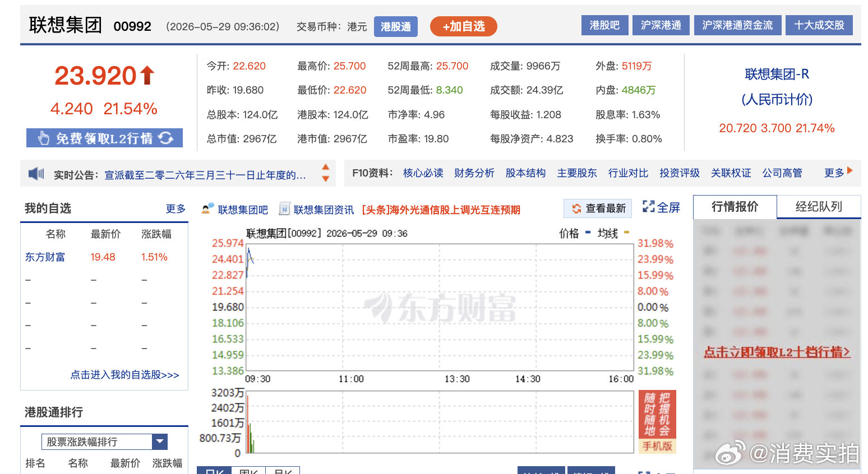This screenshot has height=474, width=868.
Task: Click 点击立即领取L2十档行情 link
Action: (777, 352)
